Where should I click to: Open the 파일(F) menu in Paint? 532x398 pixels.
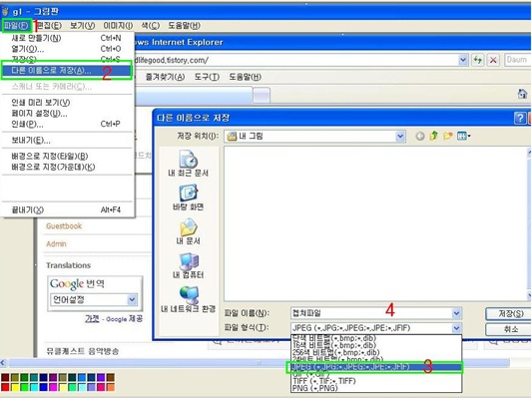pyautogui.click(x=16, y=25)
